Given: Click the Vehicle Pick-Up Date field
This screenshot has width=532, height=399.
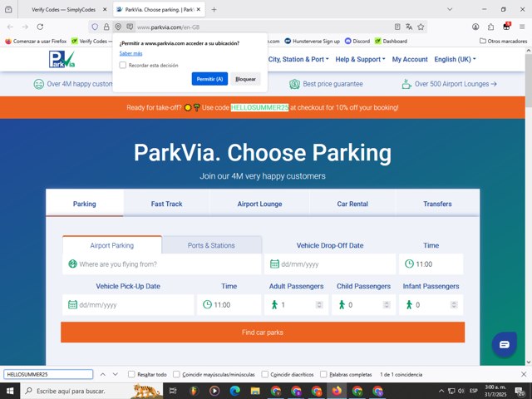Looking at the screenshot, I should click(128, 305).
